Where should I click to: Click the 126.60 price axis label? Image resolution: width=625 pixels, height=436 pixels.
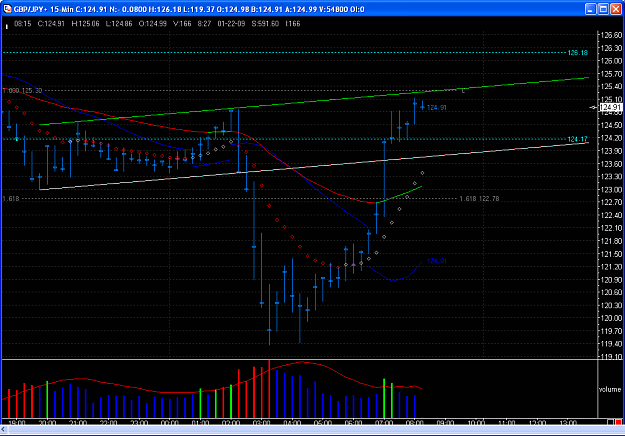[611, 35]
